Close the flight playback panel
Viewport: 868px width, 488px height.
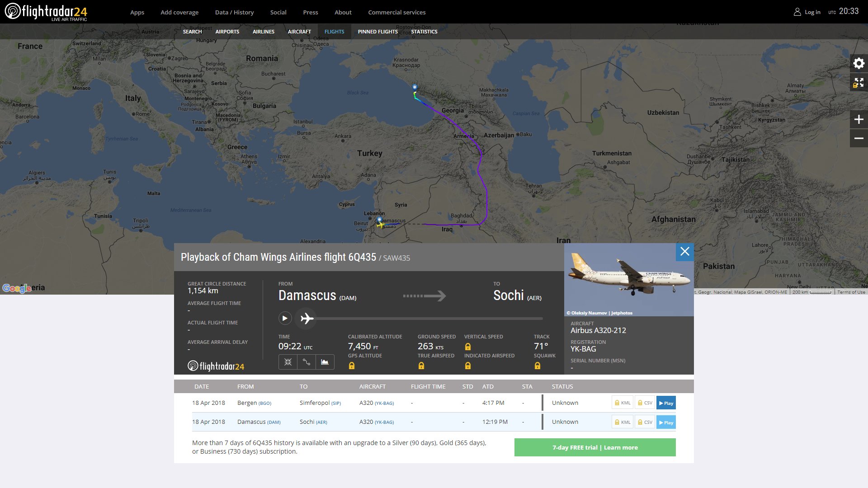click(x=684, y=252)
